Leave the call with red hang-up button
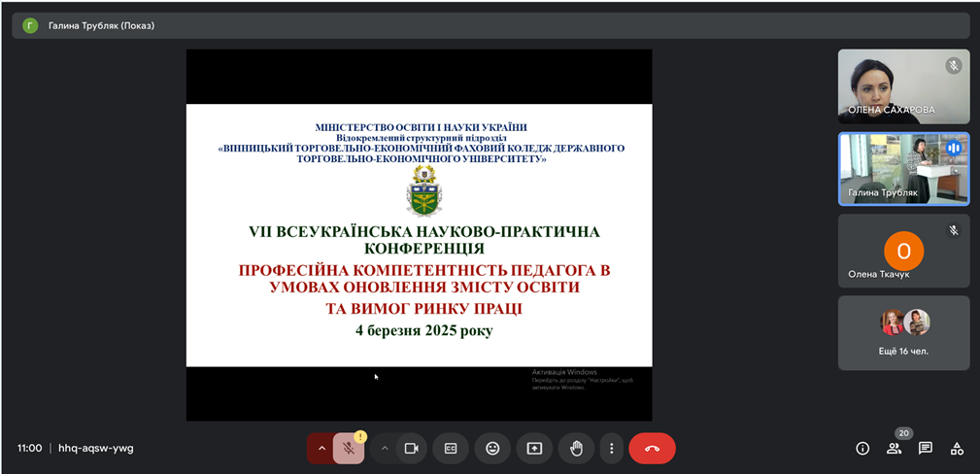 pos(652,449)
